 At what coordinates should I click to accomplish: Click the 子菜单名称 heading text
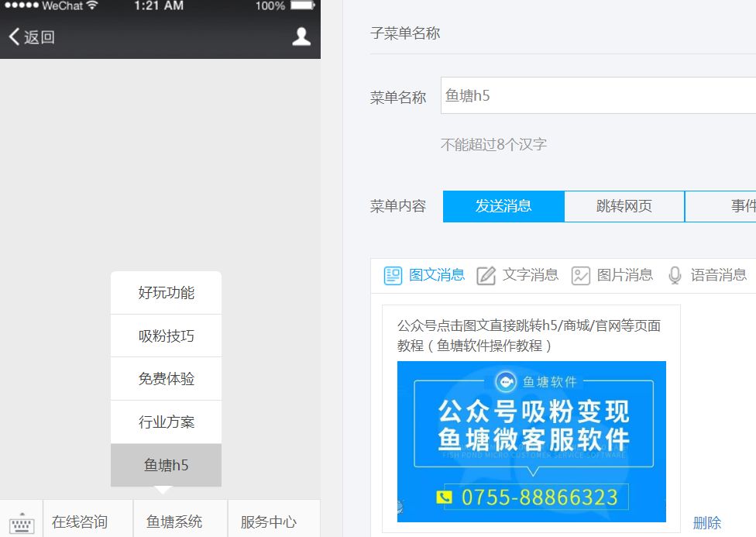405,33
